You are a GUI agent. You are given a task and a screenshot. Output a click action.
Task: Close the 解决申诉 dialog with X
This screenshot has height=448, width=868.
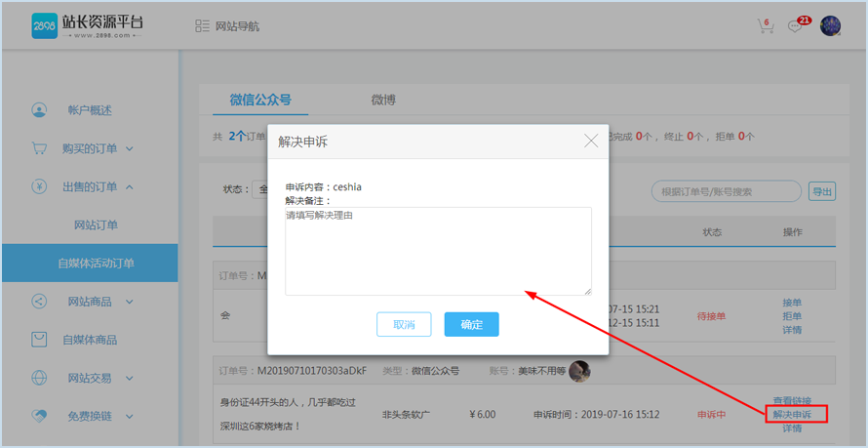click(591, 141)
